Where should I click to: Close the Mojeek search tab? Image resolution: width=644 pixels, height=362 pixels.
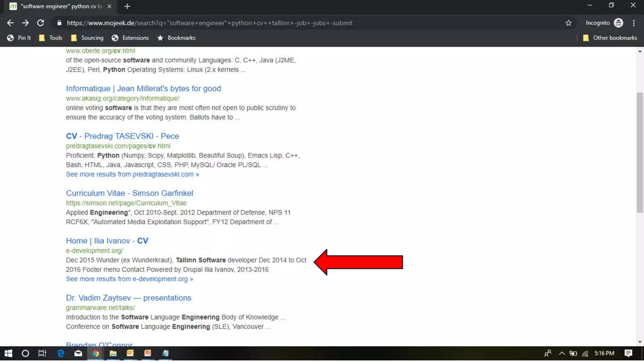coord(109,6)
